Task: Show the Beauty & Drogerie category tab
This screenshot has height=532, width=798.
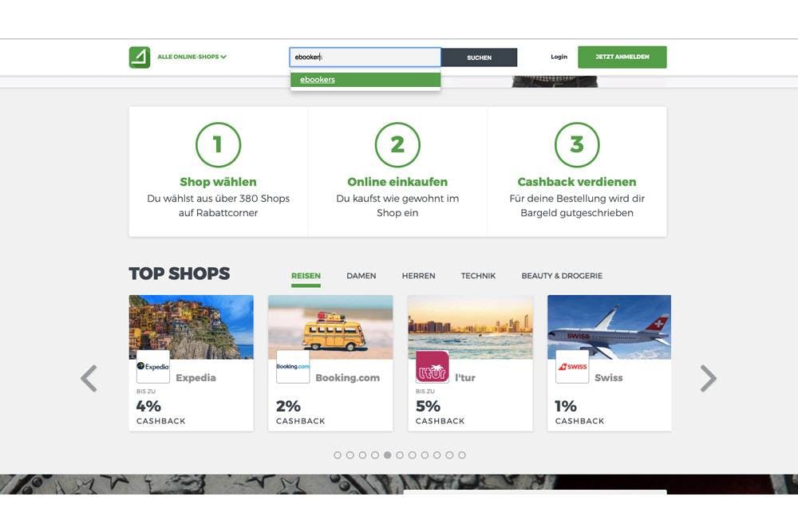Action: pos(562,276)
